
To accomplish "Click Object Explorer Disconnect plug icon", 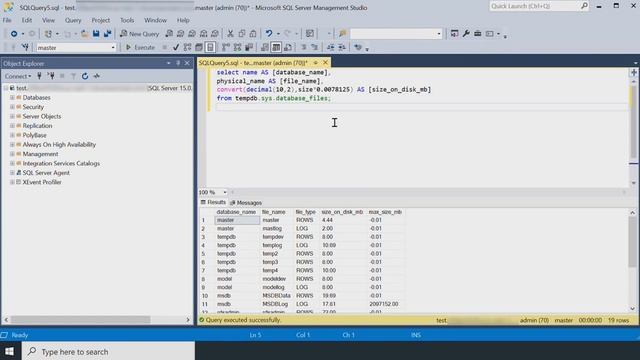I will tap(51, 76).
